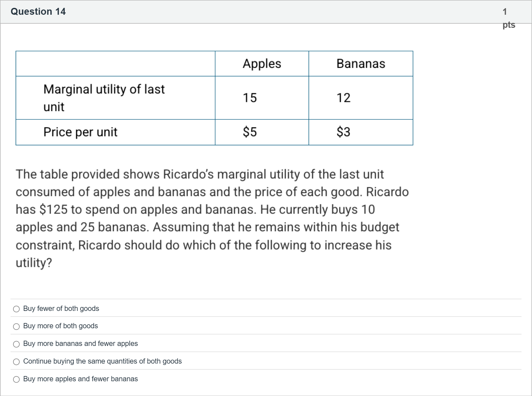This screenshot has width=532, height=396.
Task: Click the Question 14 heading
Action: point(38,12)
